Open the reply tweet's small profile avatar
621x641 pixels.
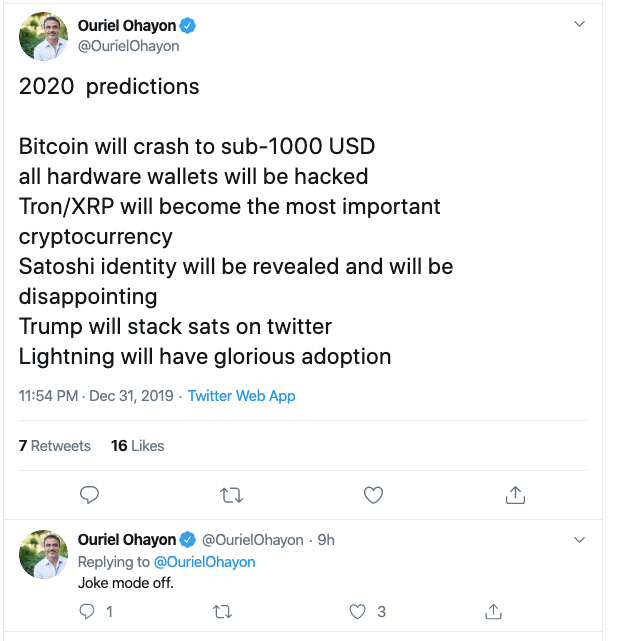pos(44,554)
